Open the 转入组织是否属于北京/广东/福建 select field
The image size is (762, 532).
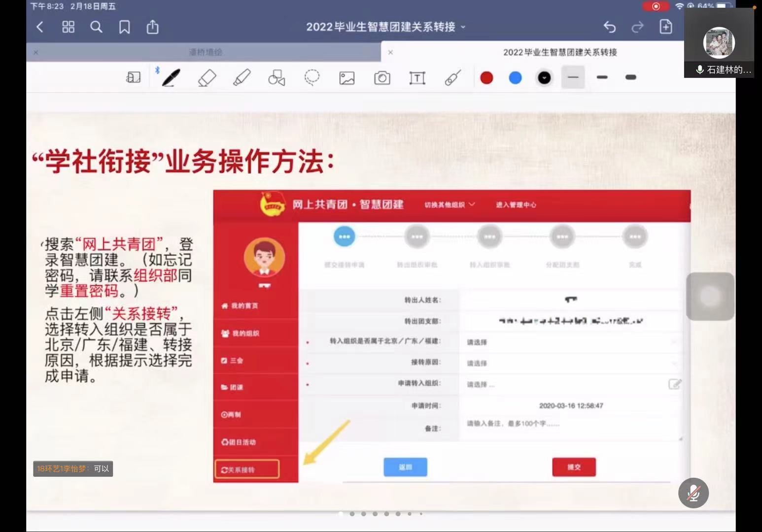pos(569,342)
